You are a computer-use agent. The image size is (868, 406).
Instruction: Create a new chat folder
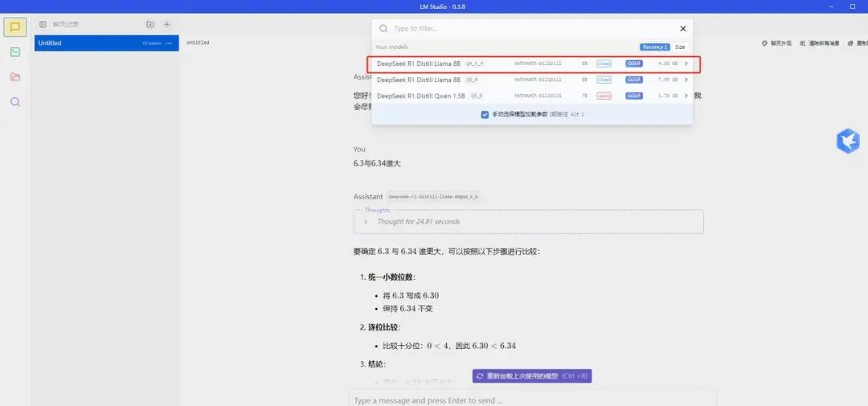tap(150, 24)
